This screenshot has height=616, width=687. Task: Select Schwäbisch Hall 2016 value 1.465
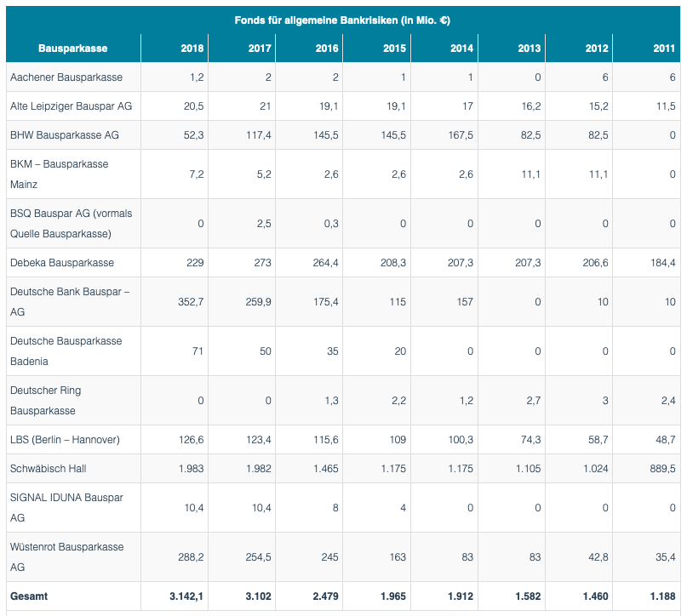point(326,469)
